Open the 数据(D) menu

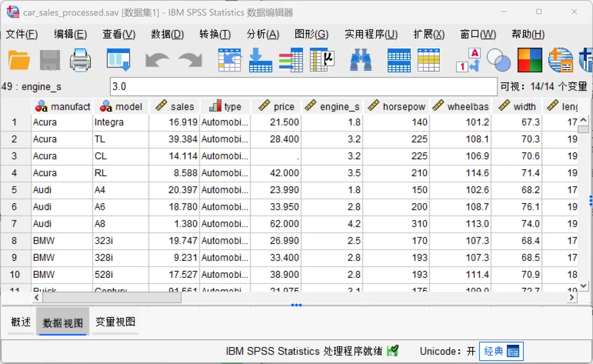[x=167, y=35]
